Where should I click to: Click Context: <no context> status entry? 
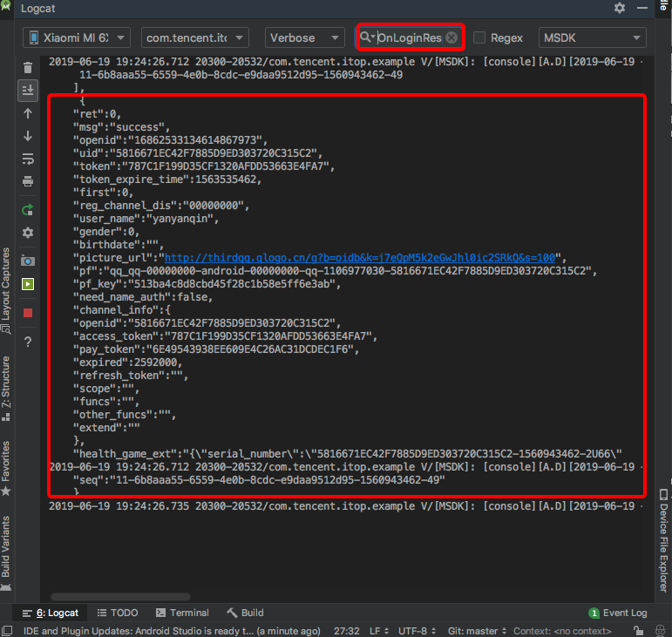point(562,631)
